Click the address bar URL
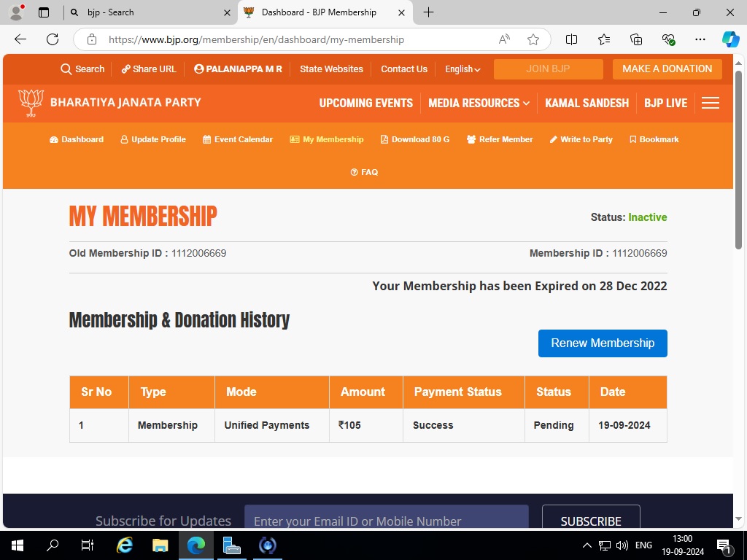747x560 pixels. pyautogui.click(x=256, y=39)
